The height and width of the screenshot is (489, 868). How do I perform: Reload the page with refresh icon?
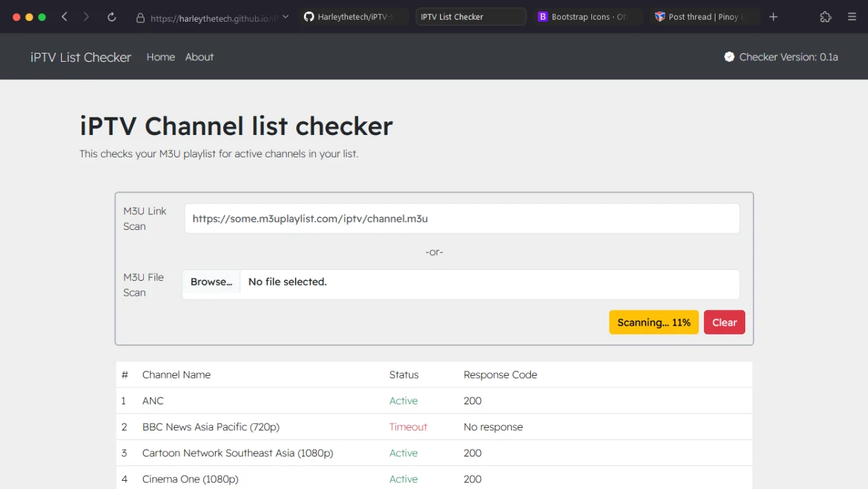click(112, 17)
